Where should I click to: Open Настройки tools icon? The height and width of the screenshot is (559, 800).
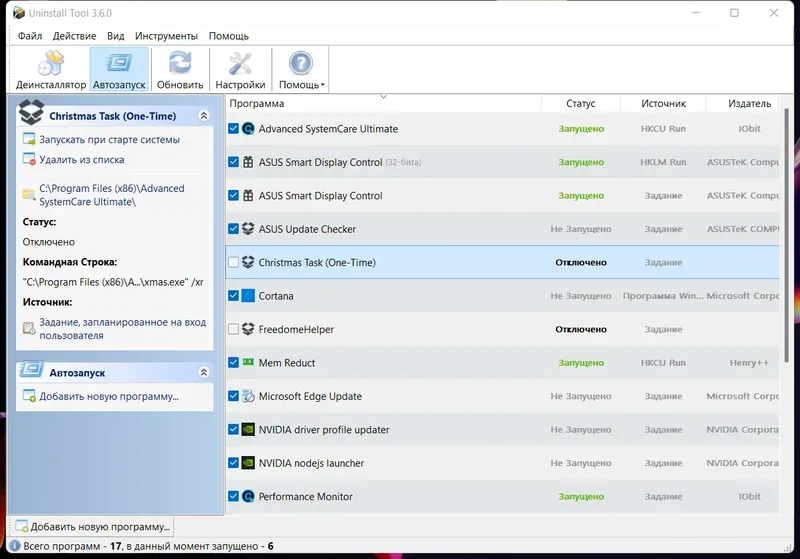pyautogui.click(x=240, y=63)
